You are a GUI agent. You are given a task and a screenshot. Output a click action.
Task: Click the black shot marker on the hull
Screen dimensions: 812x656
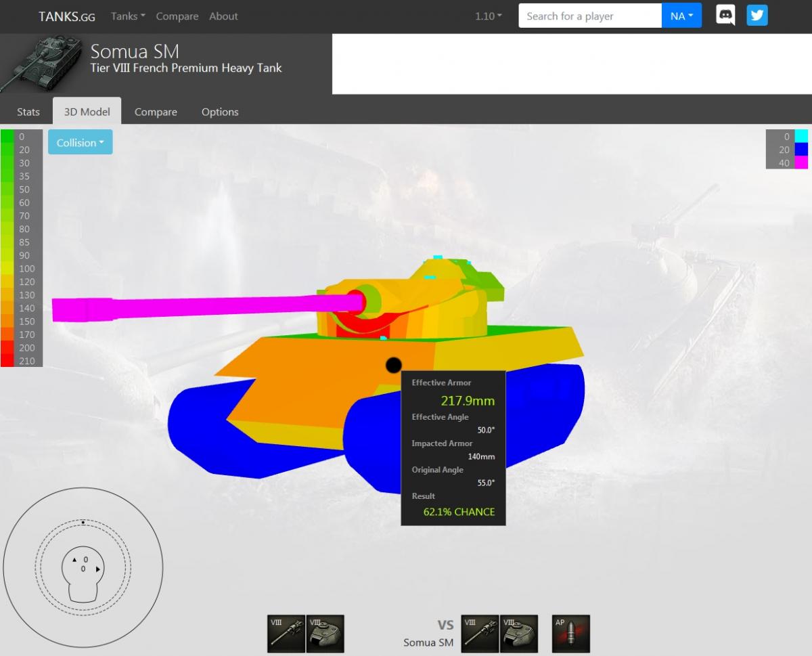pos(393,366)
